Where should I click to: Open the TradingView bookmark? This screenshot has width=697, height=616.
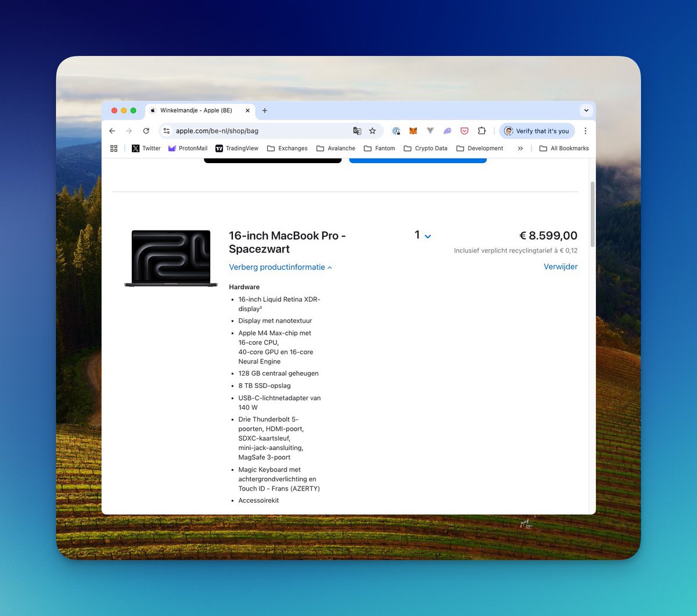click(x=237, y=149)
